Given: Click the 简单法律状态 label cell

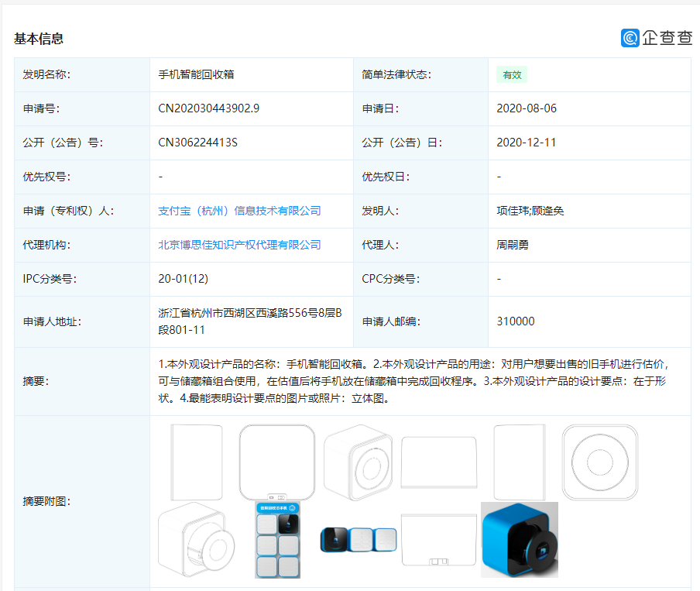Looking at the screenshot, I should point(420,74).
